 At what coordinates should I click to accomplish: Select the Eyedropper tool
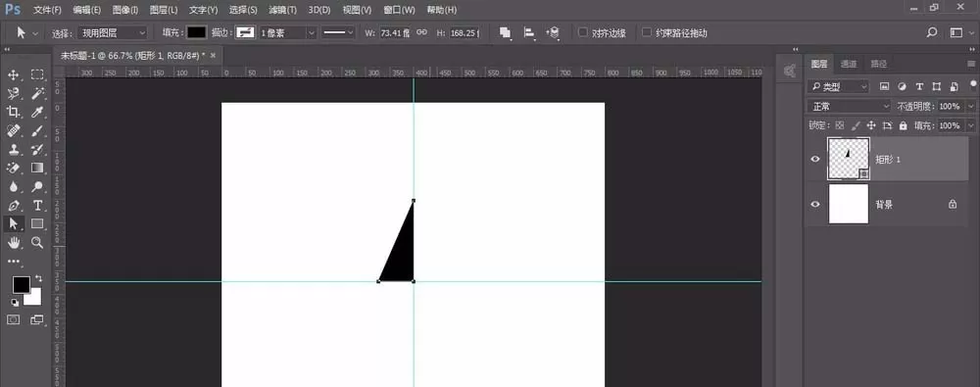coord(37,112)
